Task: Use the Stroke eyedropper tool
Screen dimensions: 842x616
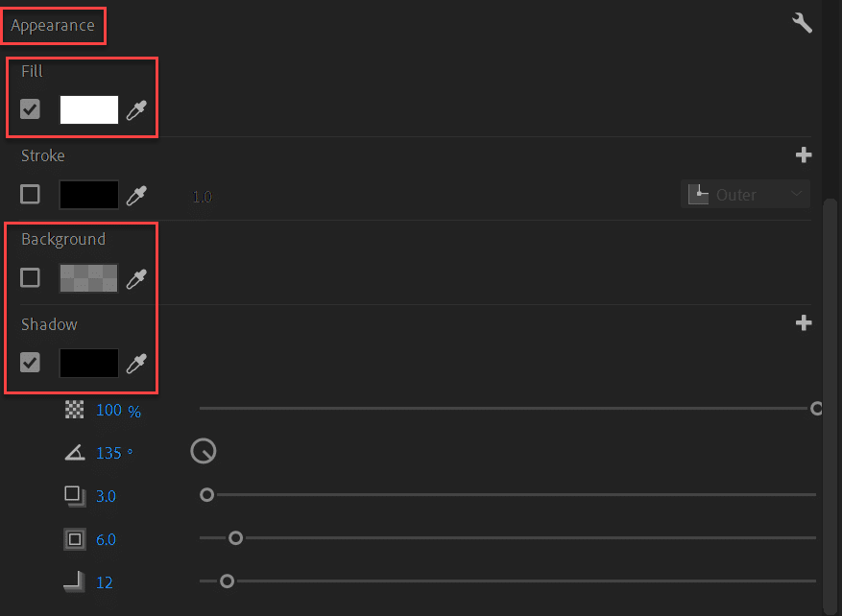Action: pyautogui.click(x=136, y=196)
